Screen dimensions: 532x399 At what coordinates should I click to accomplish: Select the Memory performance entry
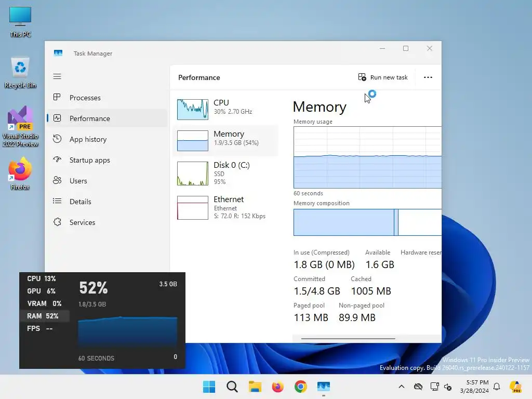225,140
